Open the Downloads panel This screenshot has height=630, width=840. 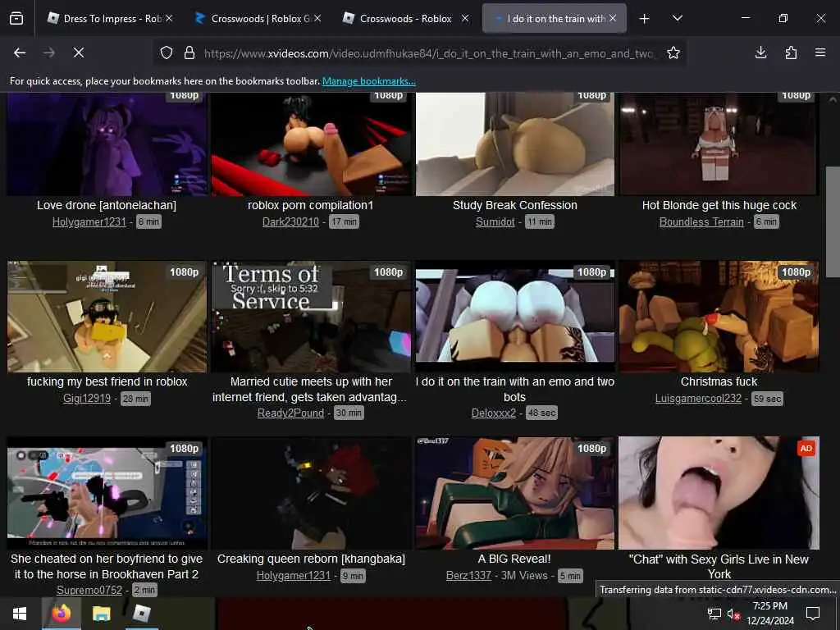click(x=760, y=52)
